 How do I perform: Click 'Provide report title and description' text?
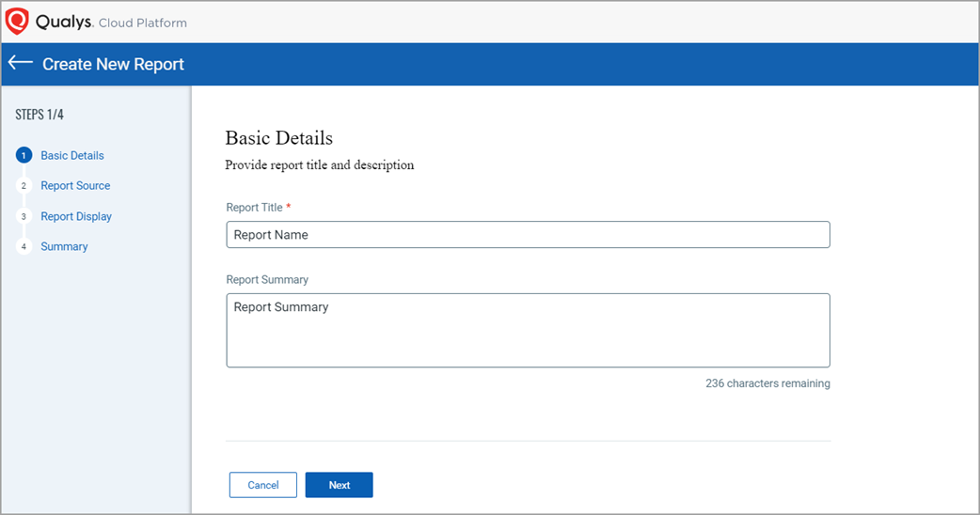click(320, 164)
